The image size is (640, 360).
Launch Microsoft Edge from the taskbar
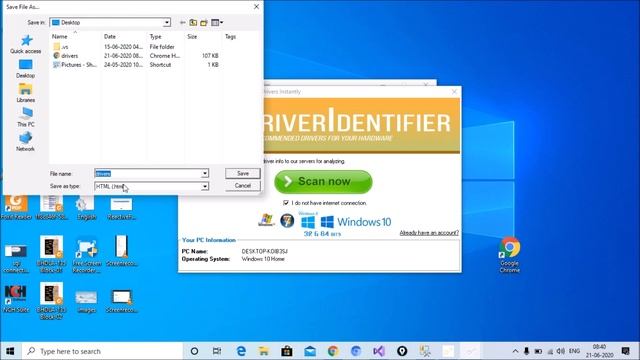pos(241,351)
